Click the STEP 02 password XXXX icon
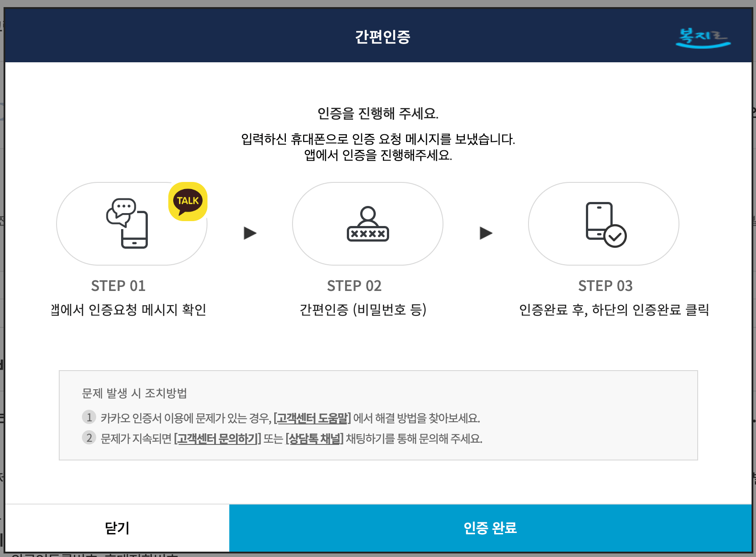This screenshot has width=756, height=557. click(367, 225)
